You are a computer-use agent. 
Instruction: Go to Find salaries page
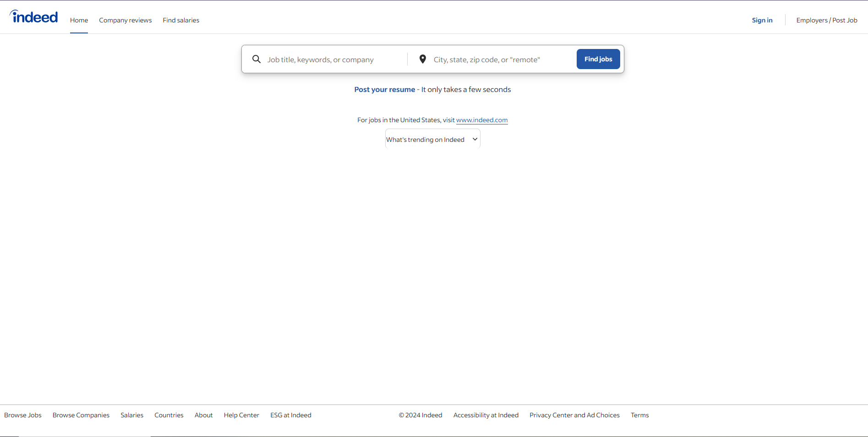[x=181, y=20]
